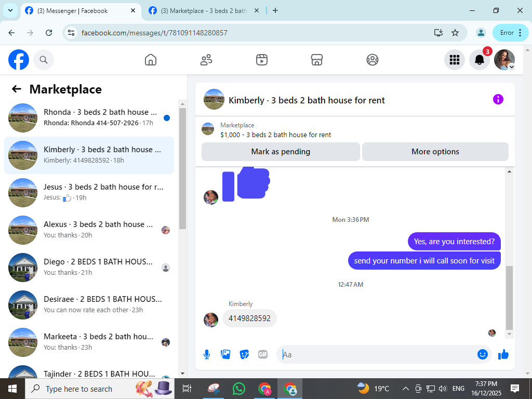Open Desiraee's chat in the list
Viewport: 532px width, 399px height.
89,304
